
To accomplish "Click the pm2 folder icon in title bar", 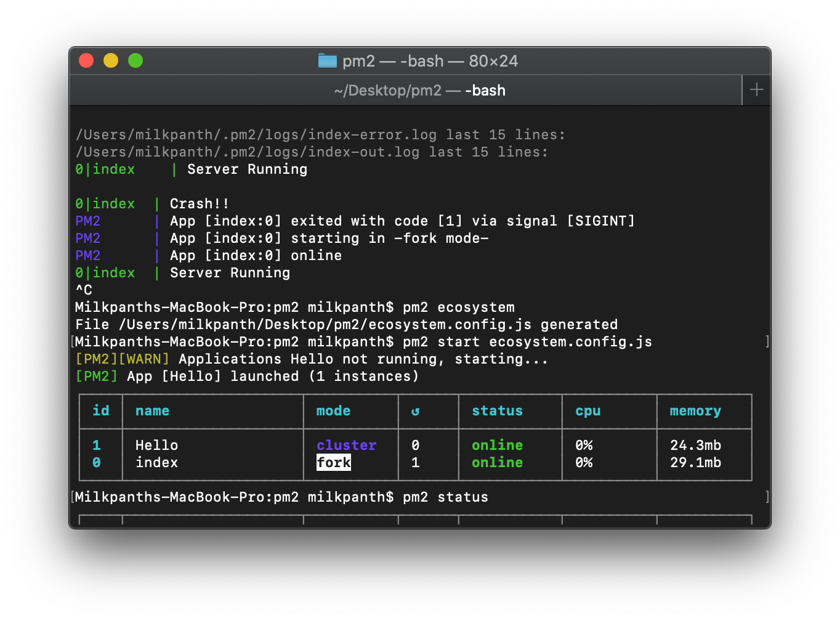I will pyautogui.click(x=327, y=60).
